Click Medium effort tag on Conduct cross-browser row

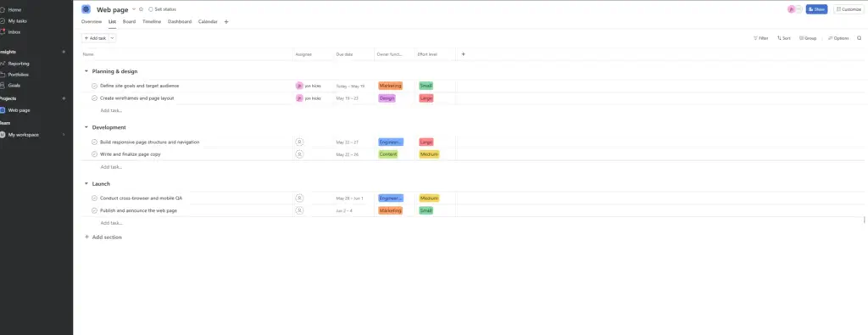(x=429, y=198)
